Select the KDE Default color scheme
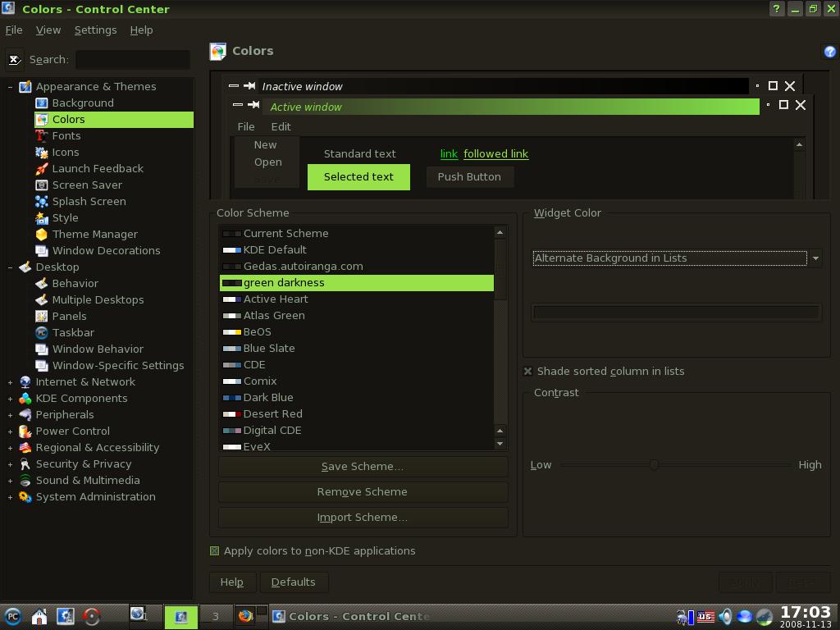This screenshot has width=840, height=630. click(356, 250)
